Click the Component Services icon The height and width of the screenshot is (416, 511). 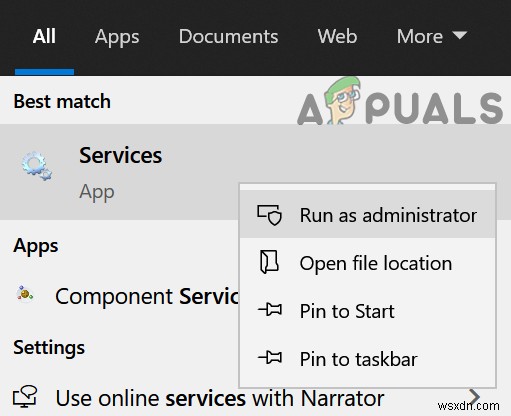pos(25,294)
